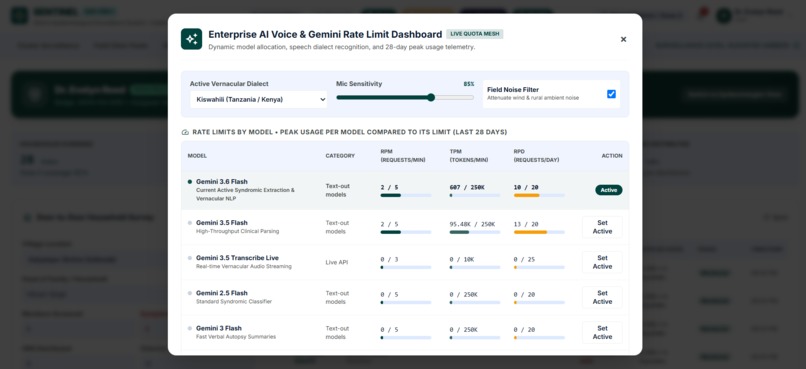Select the Gemini 3.5 Flash model name
The image size is (806, 369).
222,223
